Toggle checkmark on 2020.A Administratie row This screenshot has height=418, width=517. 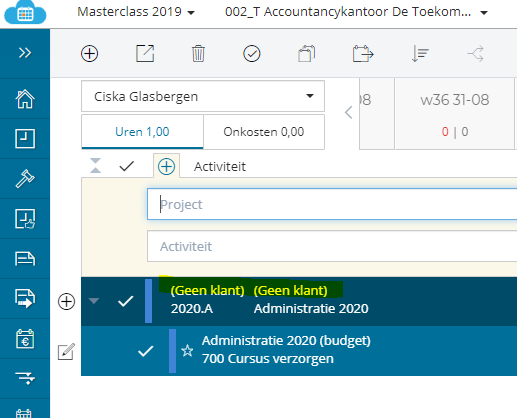click(126, 301)
